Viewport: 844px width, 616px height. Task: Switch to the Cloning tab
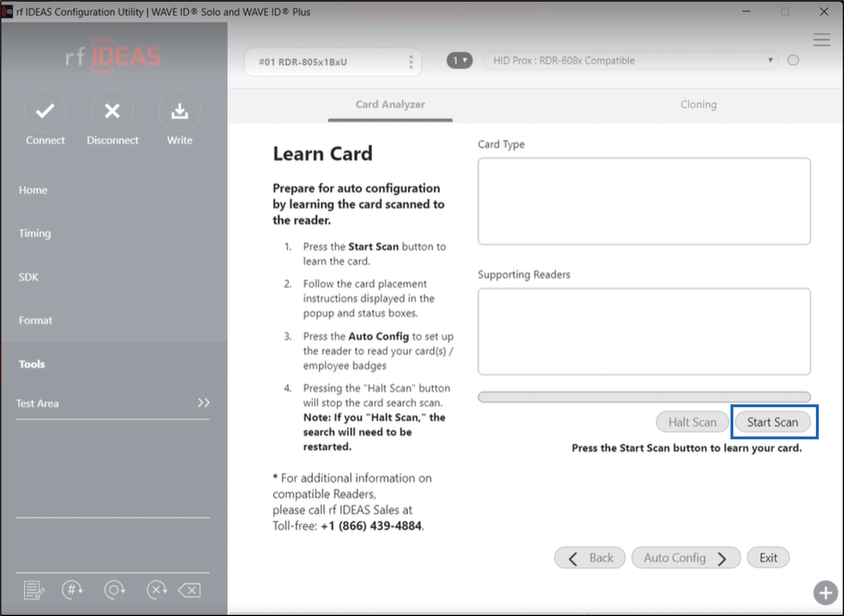click(x=698, y=104)
